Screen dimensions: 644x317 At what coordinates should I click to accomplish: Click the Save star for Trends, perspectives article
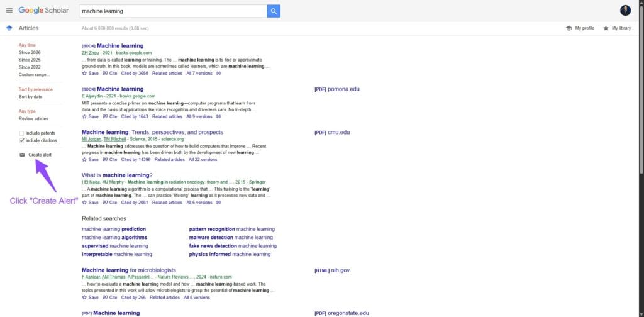click(84, 159)
